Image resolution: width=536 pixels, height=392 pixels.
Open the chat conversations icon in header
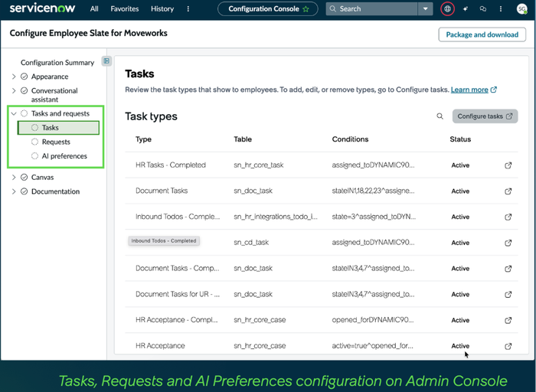pos(483,9)
